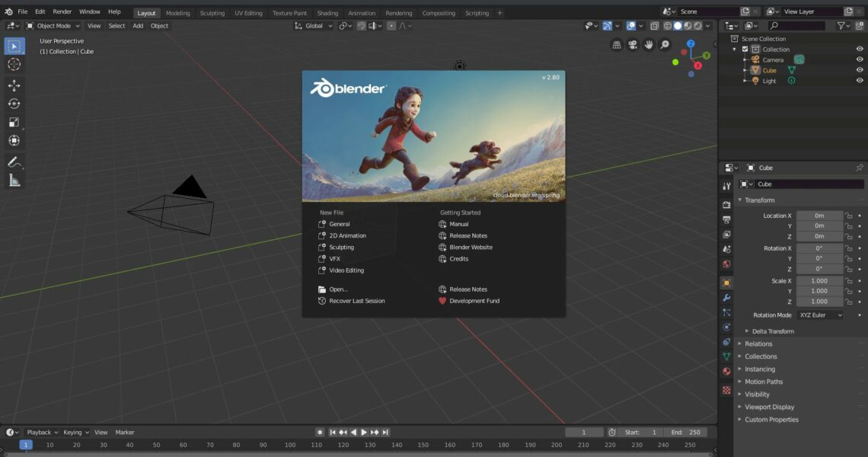Toggle camera view in viewport
868x457 pixels.
[x=633, y=45]
